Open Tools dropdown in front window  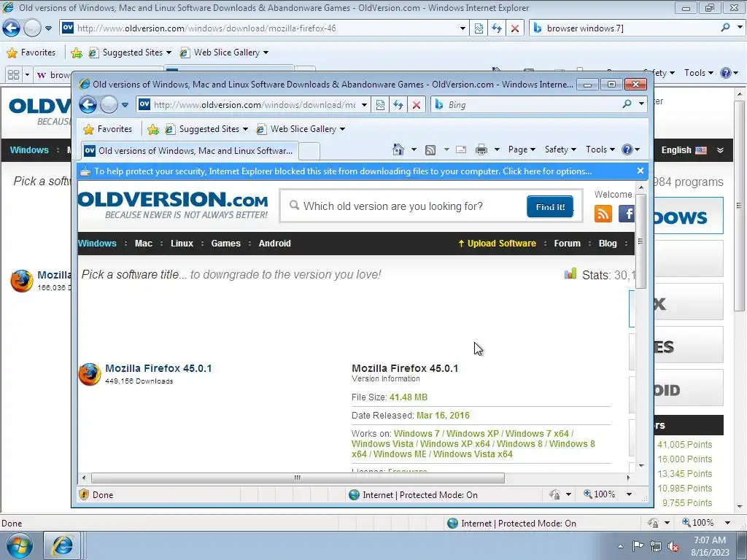pyautogui.click(x=600, y=149)
